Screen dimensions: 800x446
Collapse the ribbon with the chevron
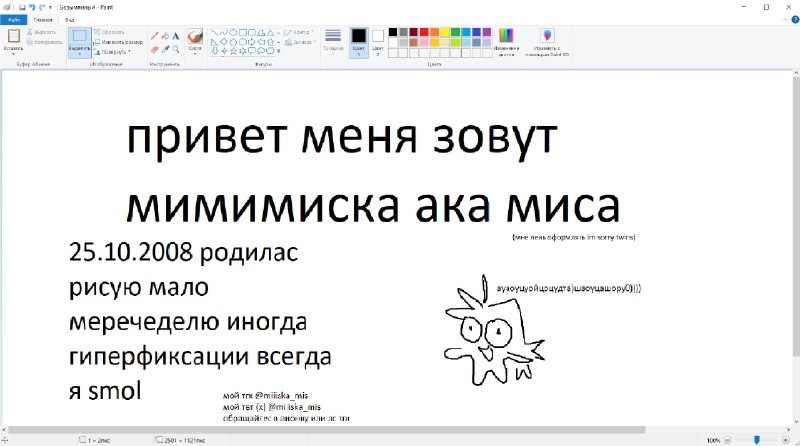pyautogui.click(x=785, y=20)
